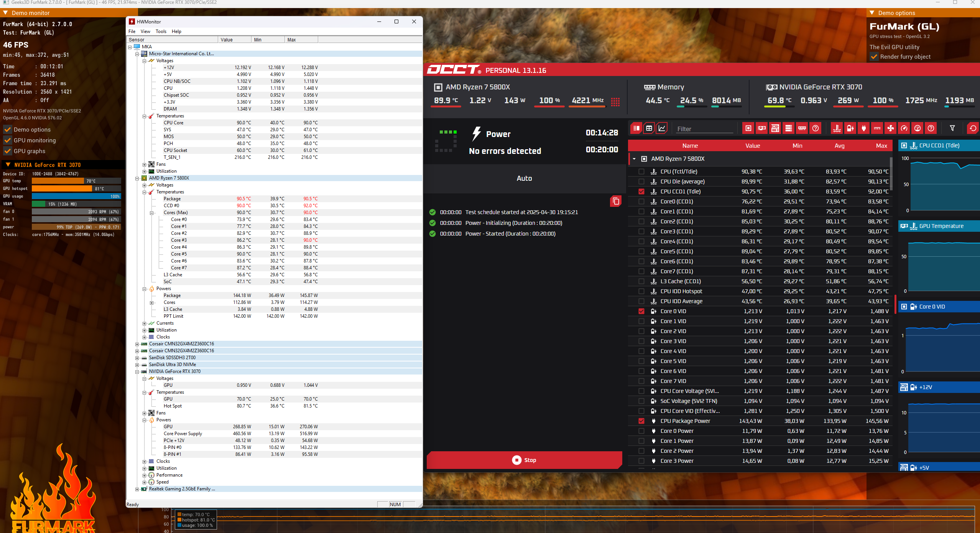Expand first Corsair CMN32GX4M2Z3600C16 node
Viewport: 980px width, 533px height.
137,344
